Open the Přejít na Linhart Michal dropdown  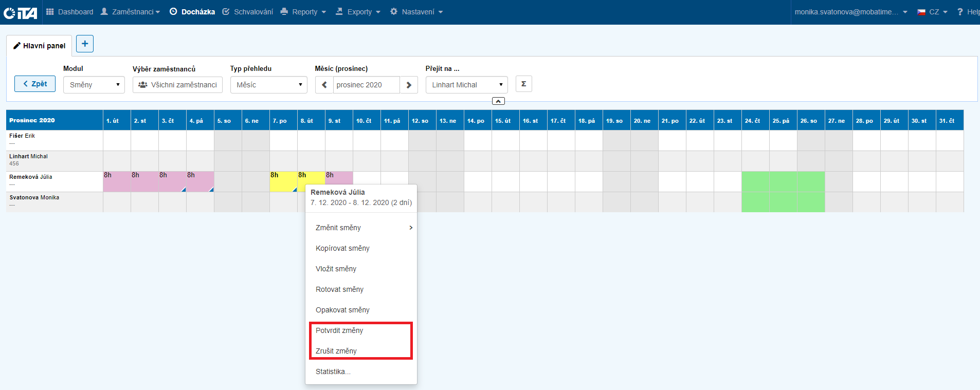tap(466, 85)
